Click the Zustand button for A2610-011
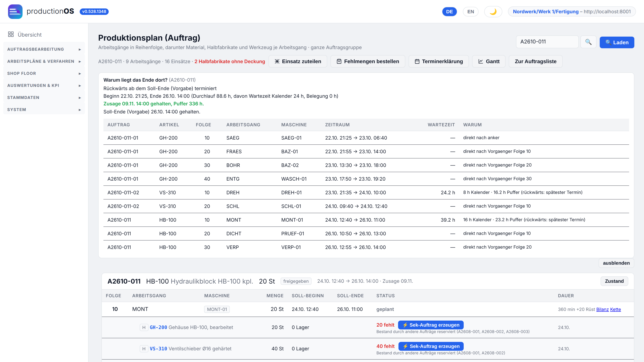The width and height of the screenshot is (644, 362). pyautogui.click(x=614, y=281)
